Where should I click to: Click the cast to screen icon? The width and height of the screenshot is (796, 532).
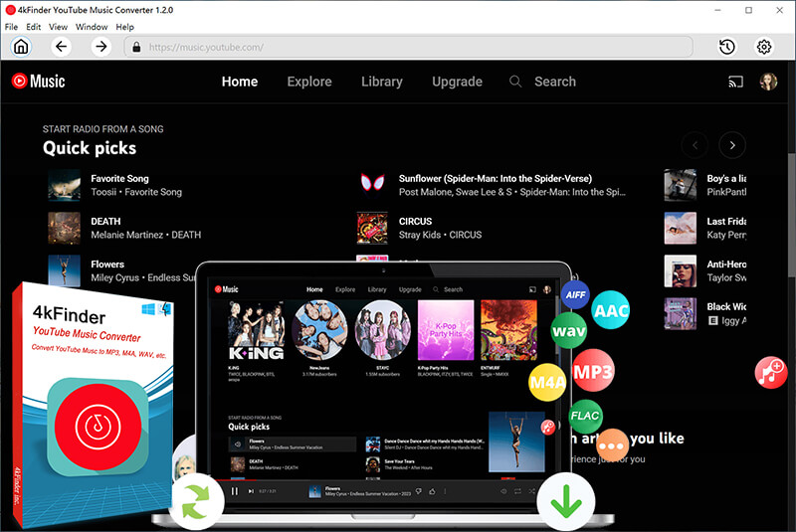coord(736,82)
